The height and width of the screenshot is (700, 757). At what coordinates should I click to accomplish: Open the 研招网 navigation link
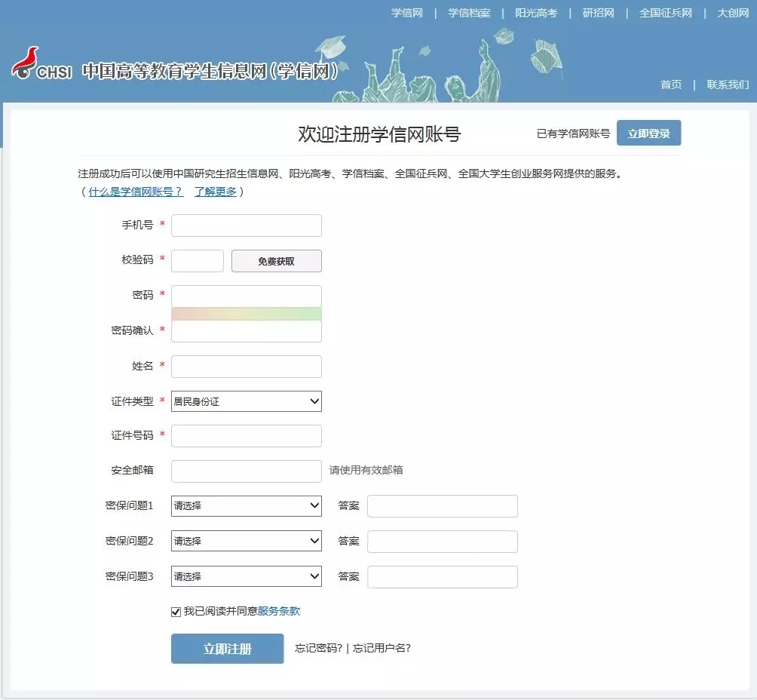click(x=598, y=13)
